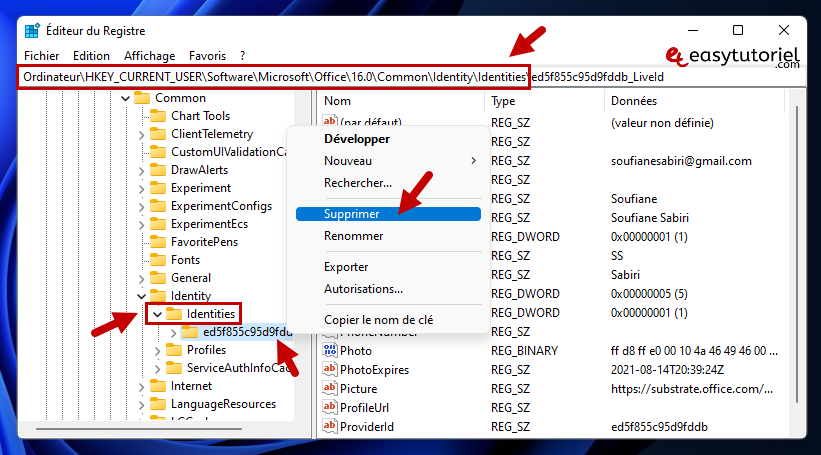
Task: Click the string icon next to ProviderId
Action: pyautogui.click(x=330, y=426)
